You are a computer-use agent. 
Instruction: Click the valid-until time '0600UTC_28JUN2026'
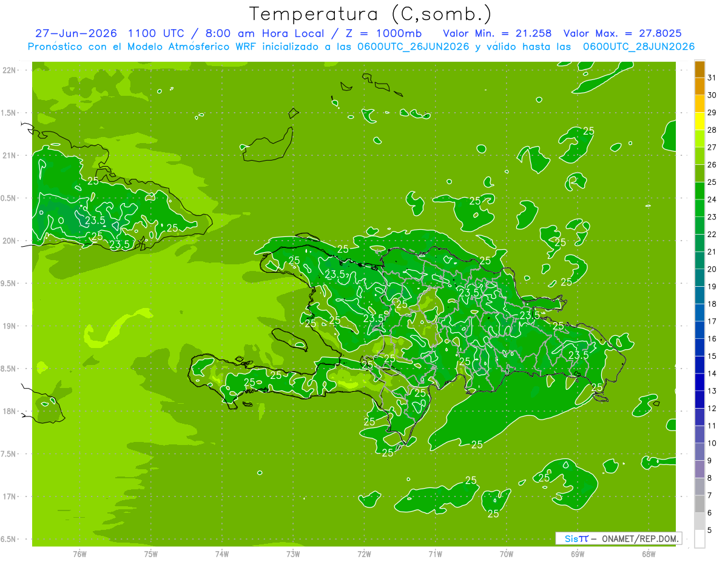point(638,47)
